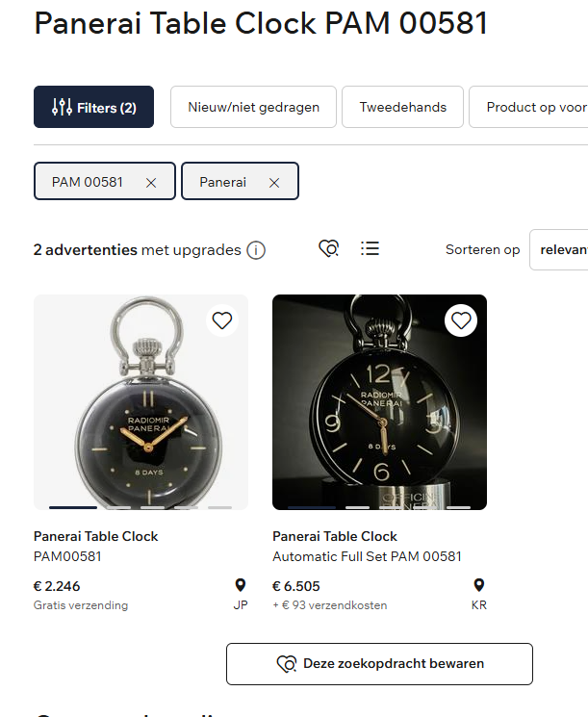The width and height of the screenshot is (588, 717).
Task: Click the KR location pin icon
Action: (478, 585)
